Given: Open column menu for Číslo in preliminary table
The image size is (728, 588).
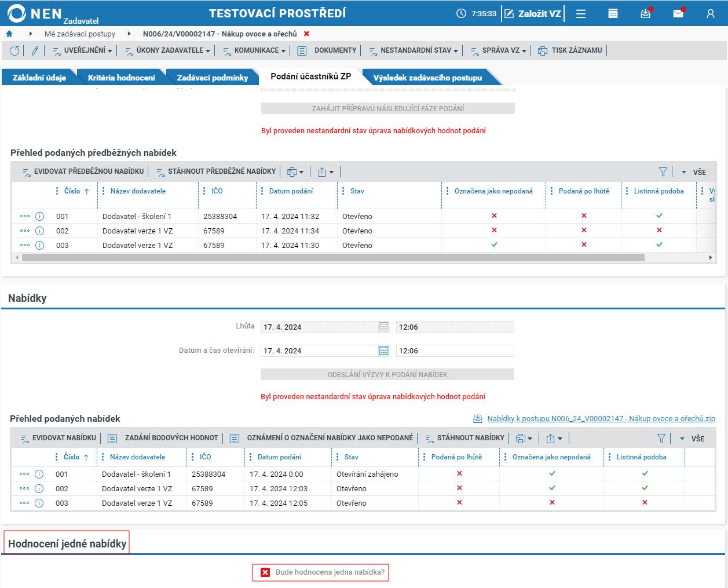Looking at the screenshot, I should point(57,191).
